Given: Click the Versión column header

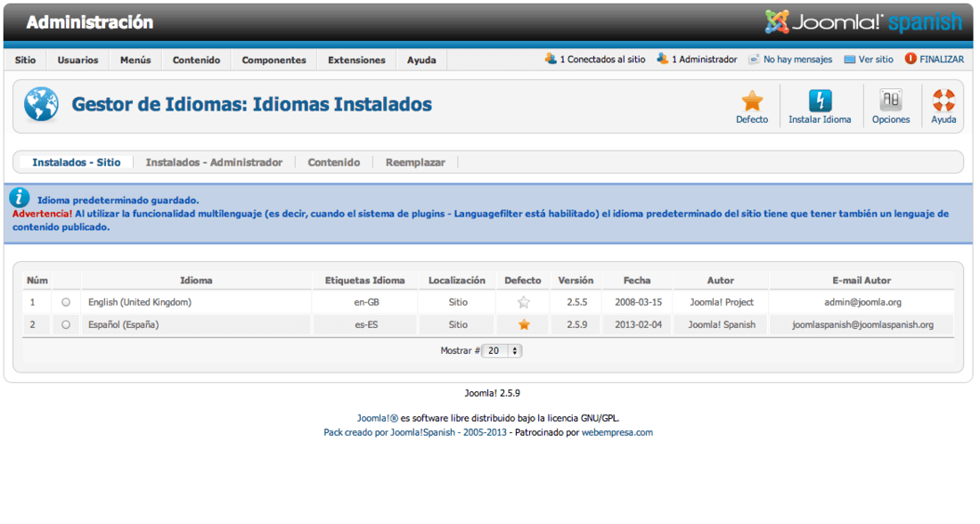Looking at the screenshot, I should click(x=576, y=280).
